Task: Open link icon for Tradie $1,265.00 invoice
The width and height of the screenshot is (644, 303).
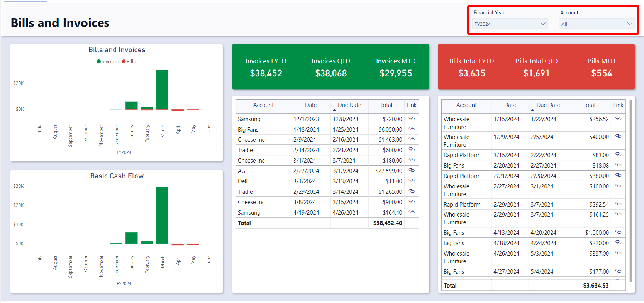Action: (412, 191)
